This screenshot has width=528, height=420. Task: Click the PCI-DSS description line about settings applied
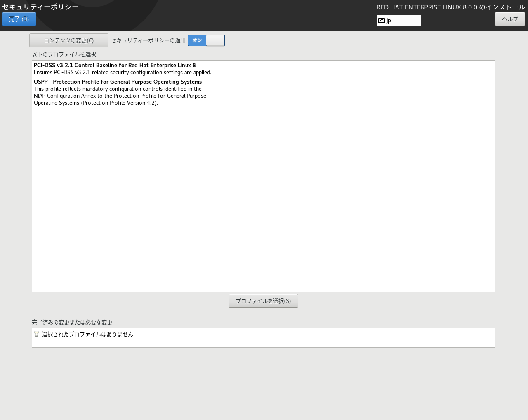pos(123,73)
